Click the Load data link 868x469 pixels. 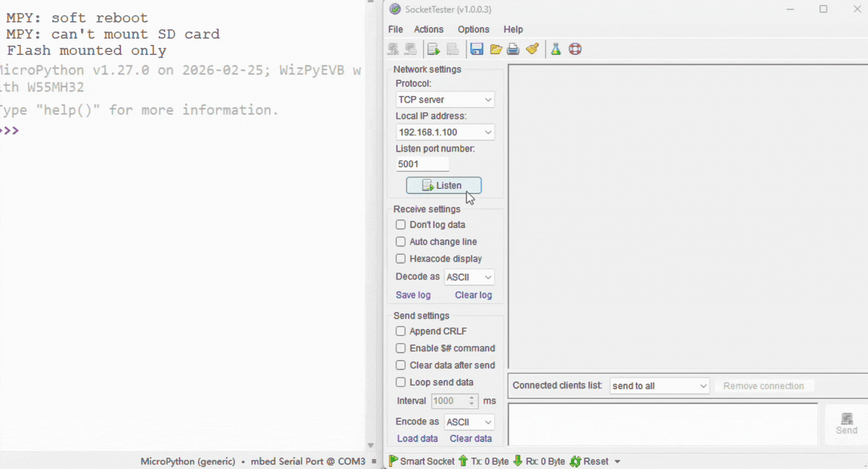coord(417,439)
